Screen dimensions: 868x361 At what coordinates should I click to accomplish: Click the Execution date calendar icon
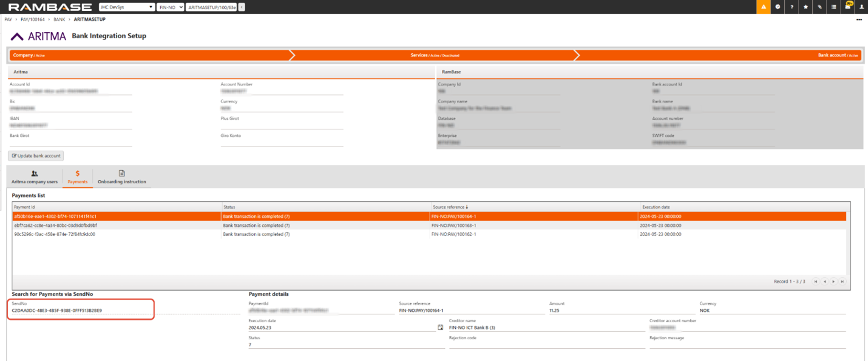tap(441, 328)
